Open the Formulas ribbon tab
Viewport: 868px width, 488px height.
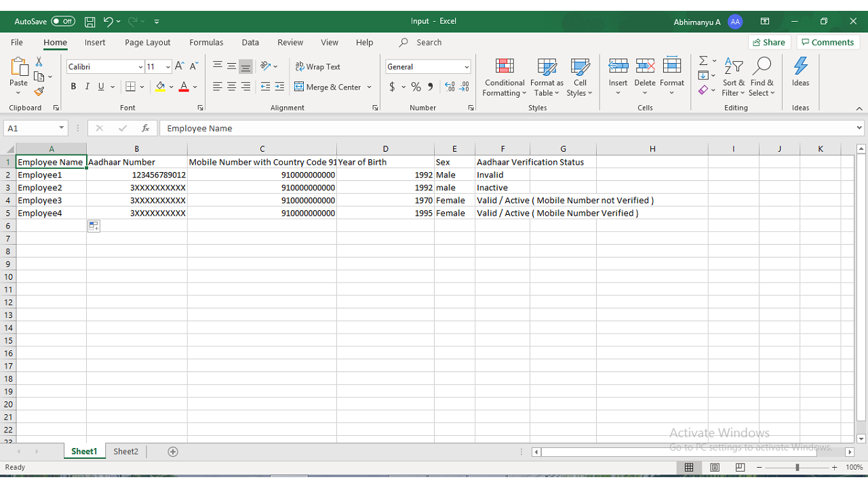click(206, 42)
